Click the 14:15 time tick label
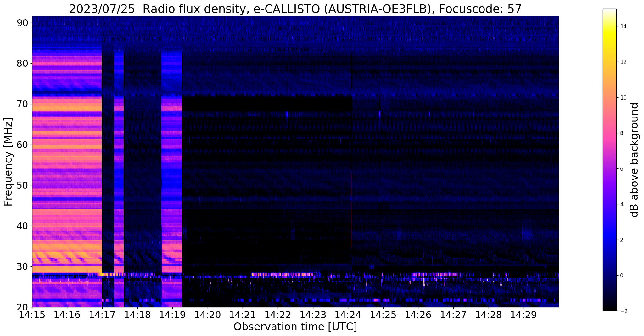This screenshot has width=644, height=336. click(32, 315)
